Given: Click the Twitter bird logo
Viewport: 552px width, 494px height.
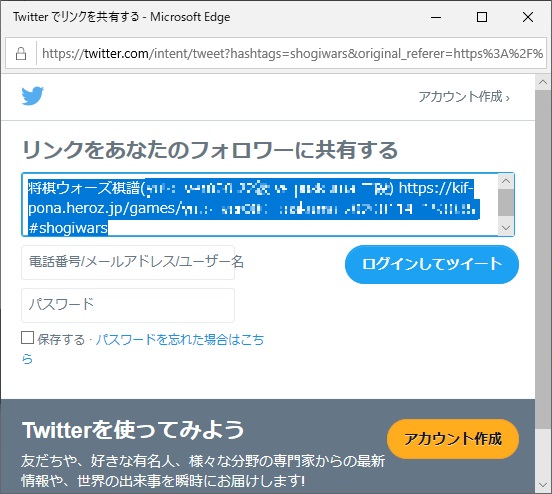Looking at the screenshot, I should coord(32,95).
